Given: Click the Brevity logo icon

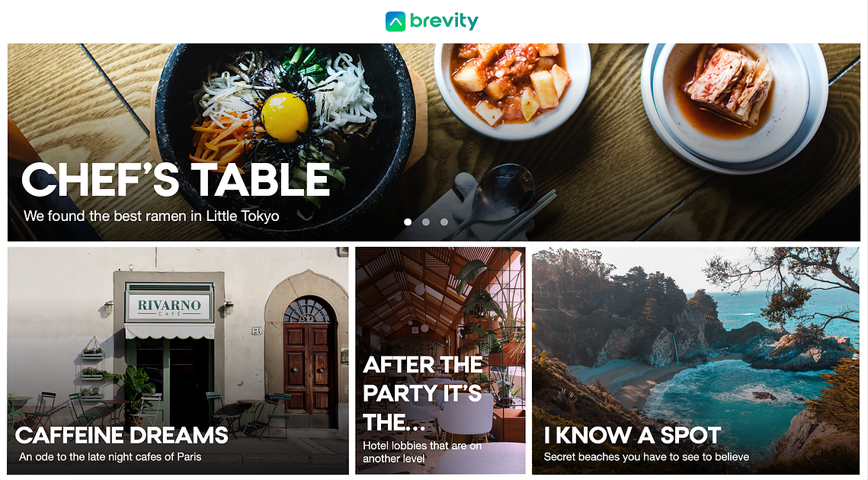Looking at the screenshot, I should coord(396,21).
